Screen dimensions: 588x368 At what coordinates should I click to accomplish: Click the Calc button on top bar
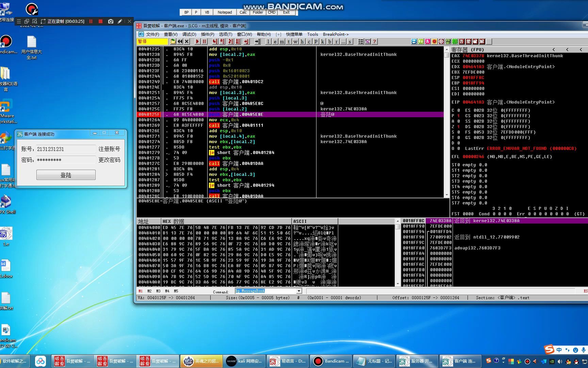243,12
